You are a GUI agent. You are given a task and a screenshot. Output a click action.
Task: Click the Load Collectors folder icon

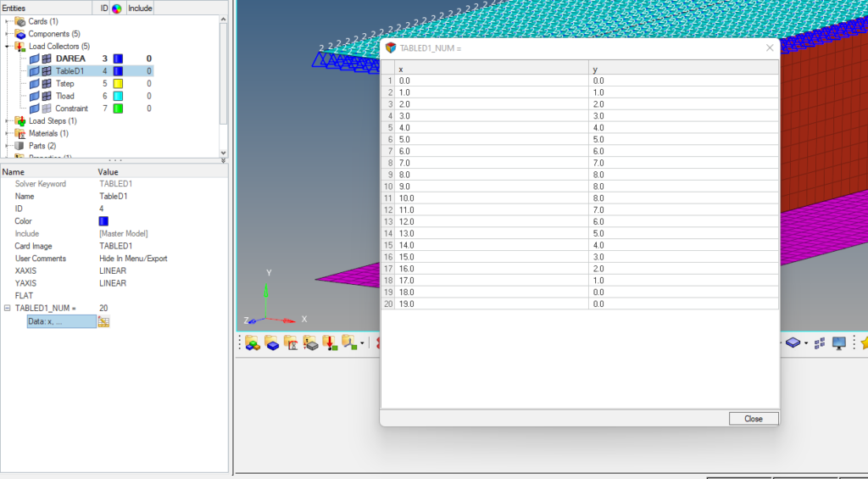pyautogui.click(x=20, y=47)
